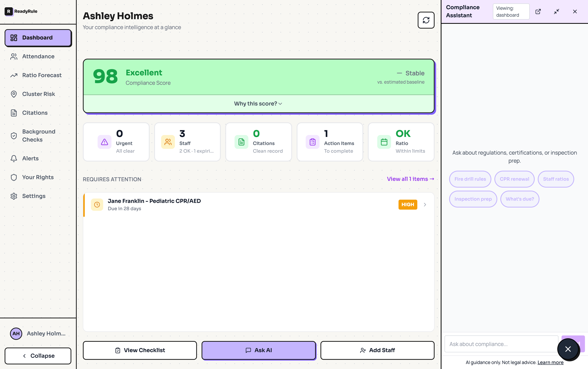Expand Why this score section
Screen dimensions: 588x369
[258, 104]
